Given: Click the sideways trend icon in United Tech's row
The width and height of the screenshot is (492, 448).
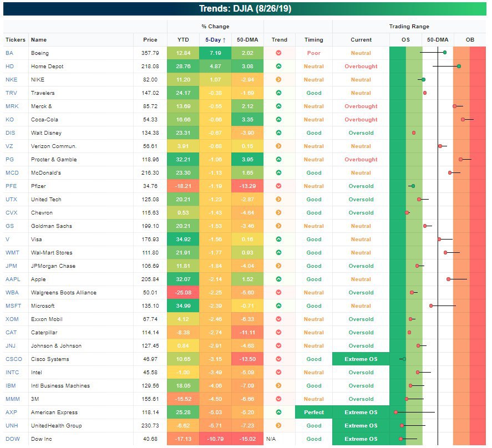Looking at the screenshot, I should (x=278, y=199).
